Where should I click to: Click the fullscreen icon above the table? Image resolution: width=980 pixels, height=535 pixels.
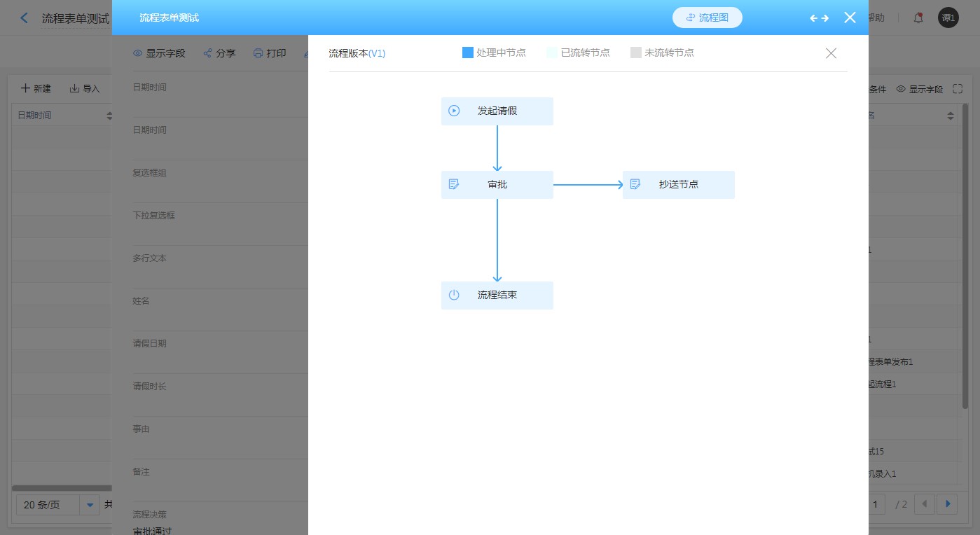point(958,89)
